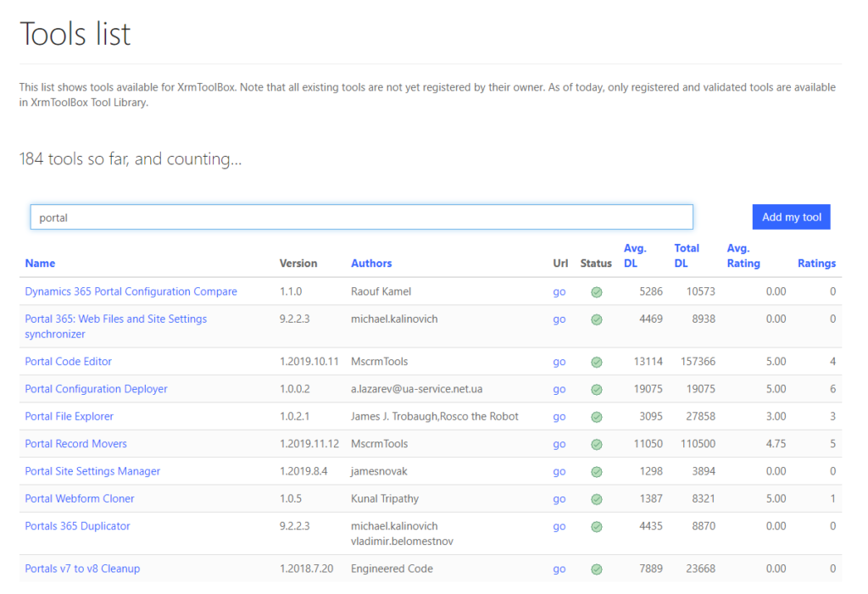Viewport: 868px width, 594px height.
Task: Focus the search box containing 'portal'
Action: [x=361, y=217]
